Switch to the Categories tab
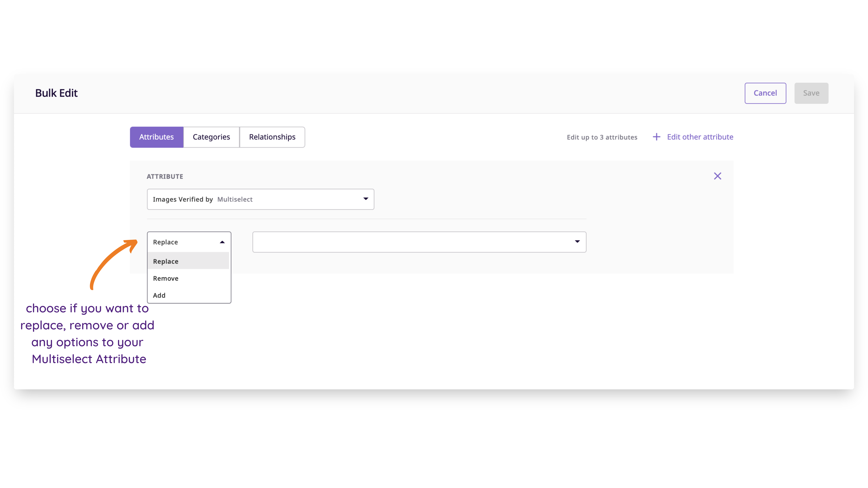The image size is (868, 488). pos(211,137)
